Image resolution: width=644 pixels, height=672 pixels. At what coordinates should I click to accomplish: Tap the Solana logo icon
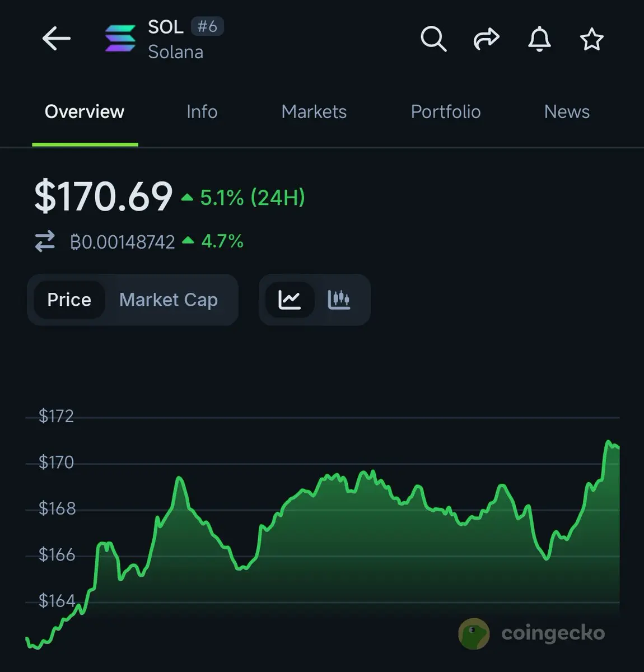coord(120,39)
